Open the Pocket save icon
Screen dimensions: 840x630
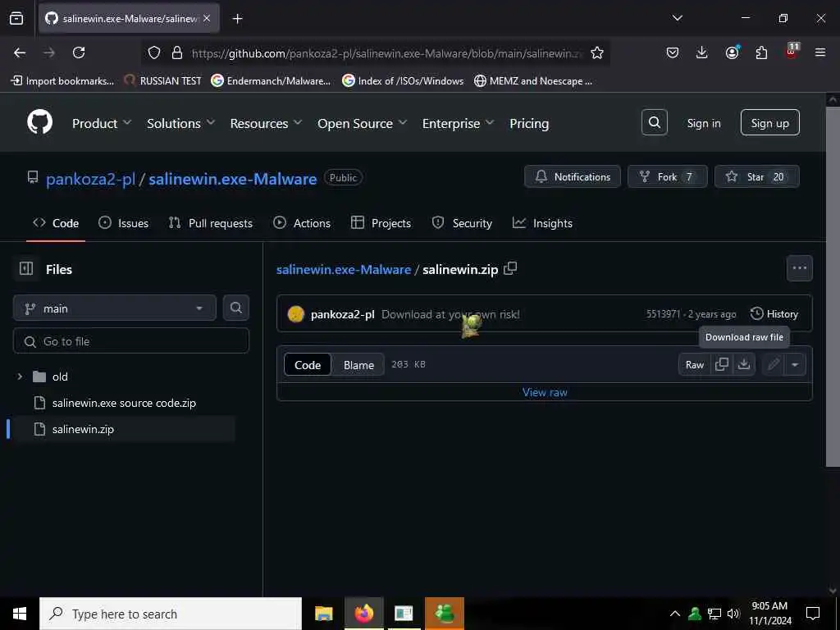(x=673, y=52)
